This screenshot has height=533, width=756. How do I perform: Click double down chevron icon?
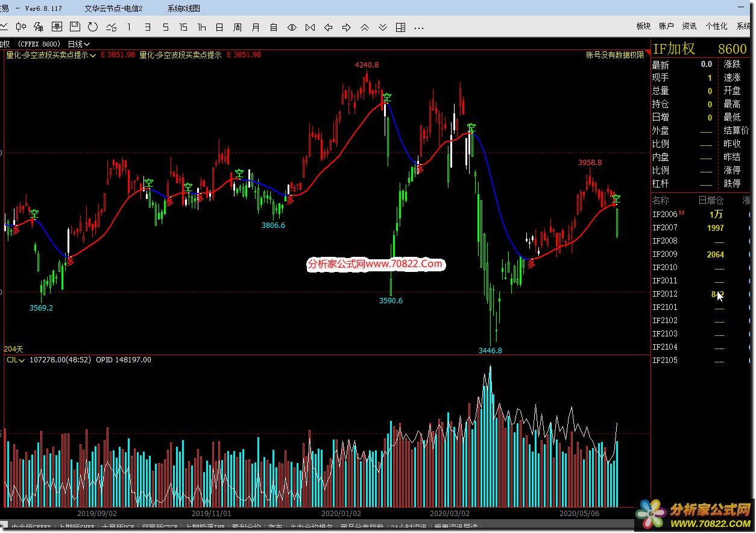pos(382,27)
